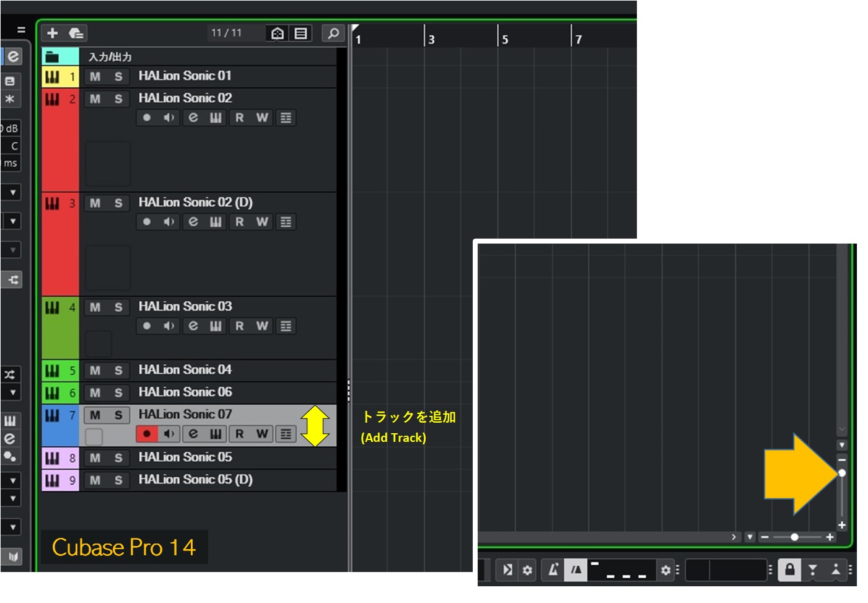Click the right locator marker button in transport
Screen dimensions: 868x603
(836, 570)
